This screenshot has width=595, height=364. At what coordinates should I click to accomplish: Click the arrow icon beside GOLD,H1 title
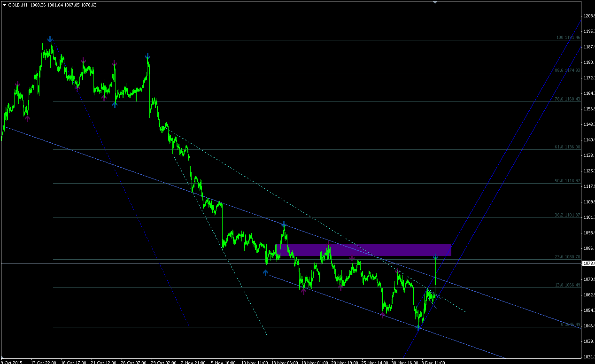tap(4, 5)
